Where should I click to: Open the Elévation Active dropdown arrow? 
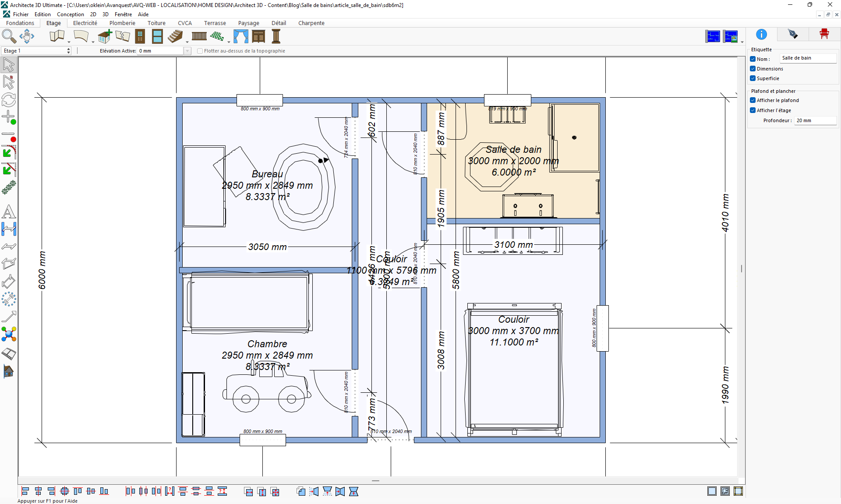[187, 51]
